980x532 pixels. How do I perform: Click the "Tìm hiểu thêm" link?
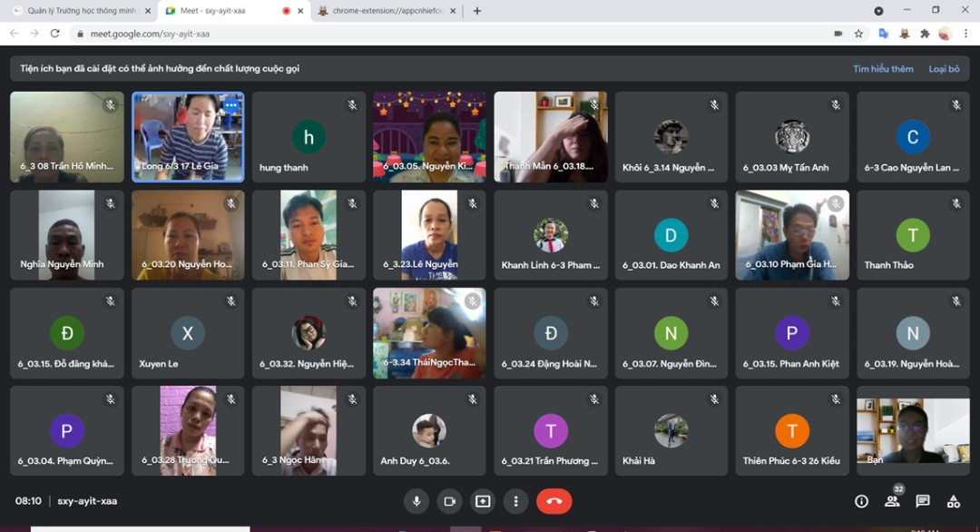point(883,69)
